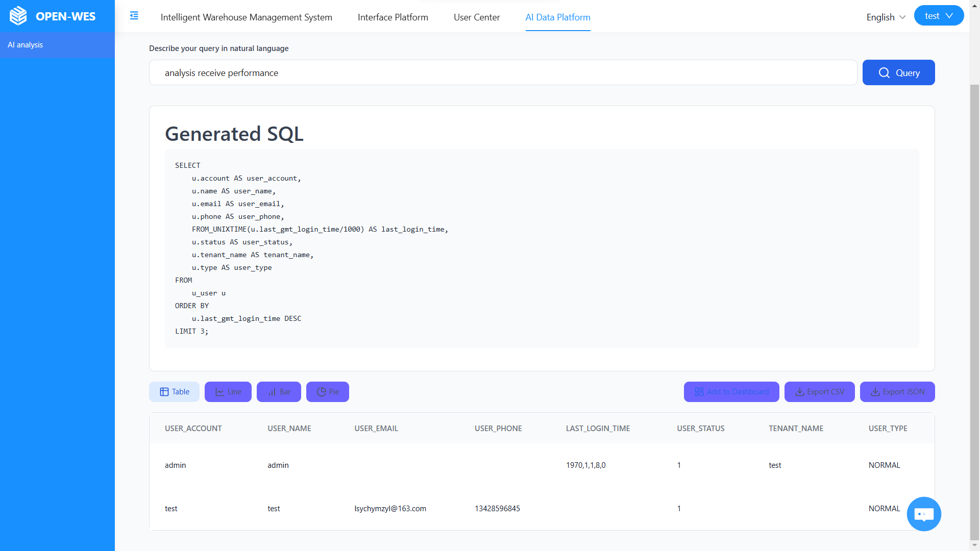Click the USER_TYPE column header
Screen dimensions: 980x551
pos(888,429)
